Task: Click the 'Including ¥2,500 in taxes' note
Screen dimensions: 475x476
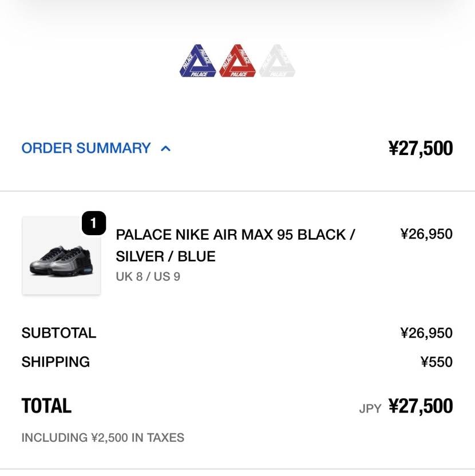Action: 103,438
